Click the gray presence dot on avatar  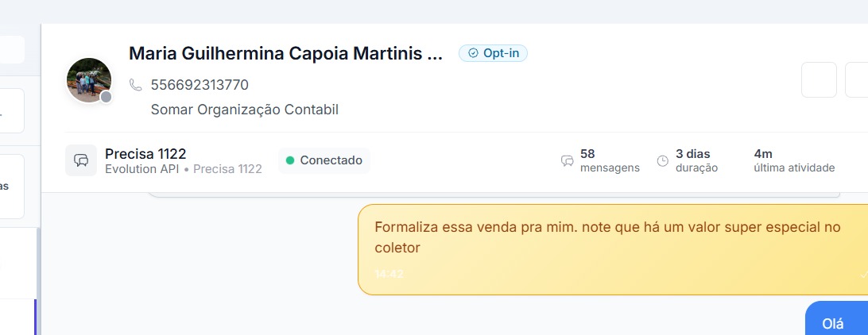click(106, 97)
